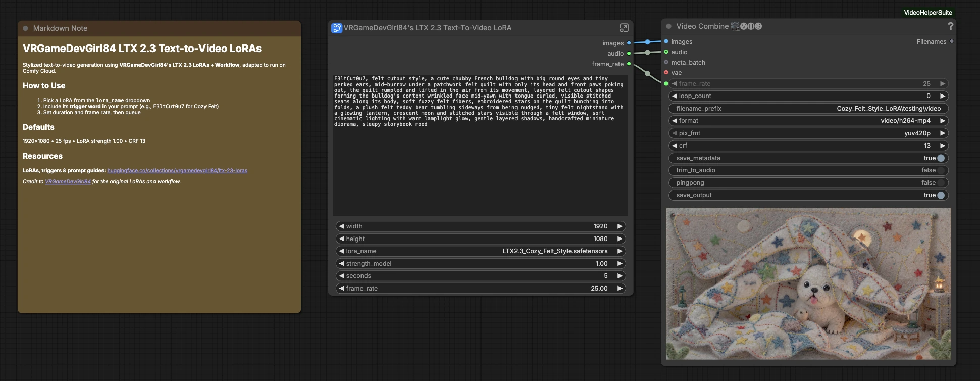Screen dimensions: 980x381
Task: Open the huggingface.co LoRA collection link
Action: [x=177, y=171]
